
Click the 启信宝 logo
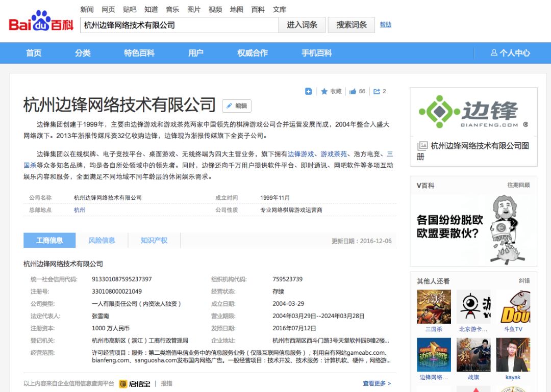(x=135, y=383)
